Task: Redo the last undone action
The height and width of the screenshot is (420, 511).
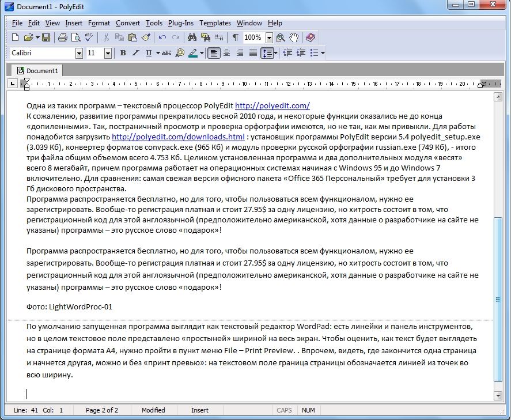Action: [176, 37]
